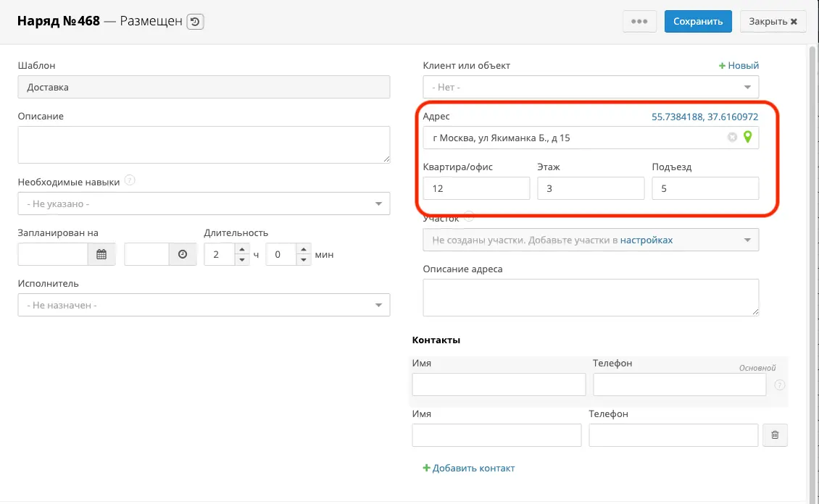819x504 pixels.
Task: Click the planned time input field
Action: tap(147, 255)
